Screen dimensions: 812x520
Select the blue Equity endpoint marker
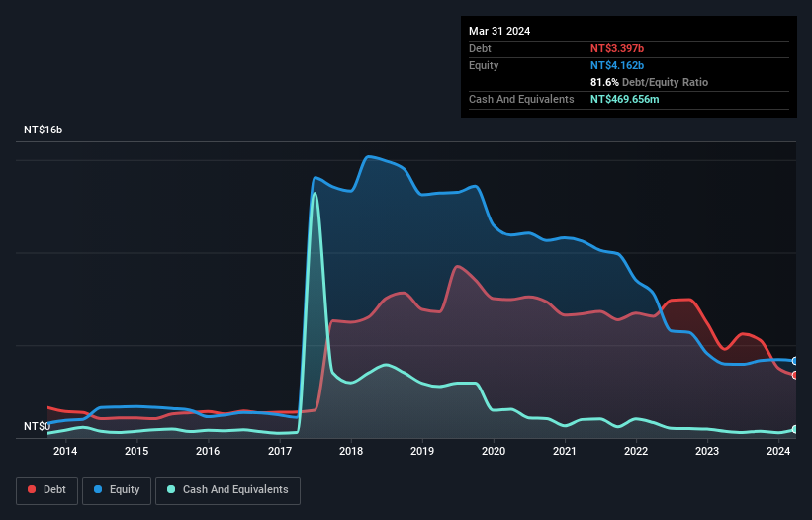(795, 361)
